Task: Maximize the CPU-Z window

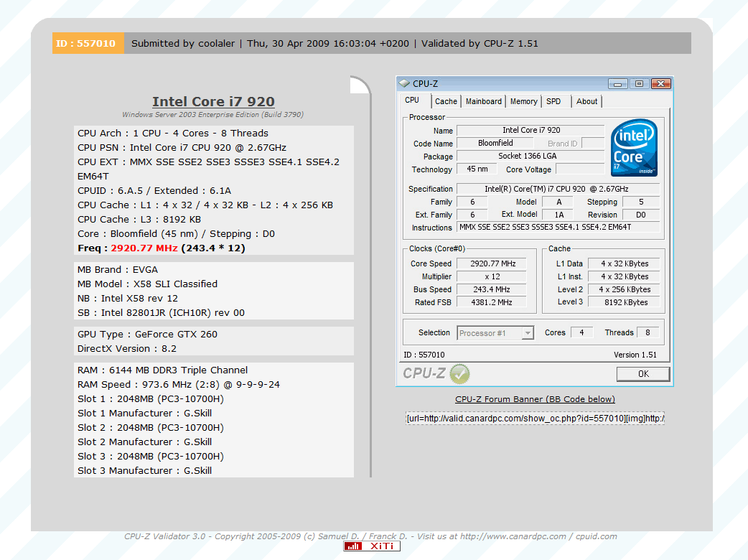Action: [x=639, y=84]
